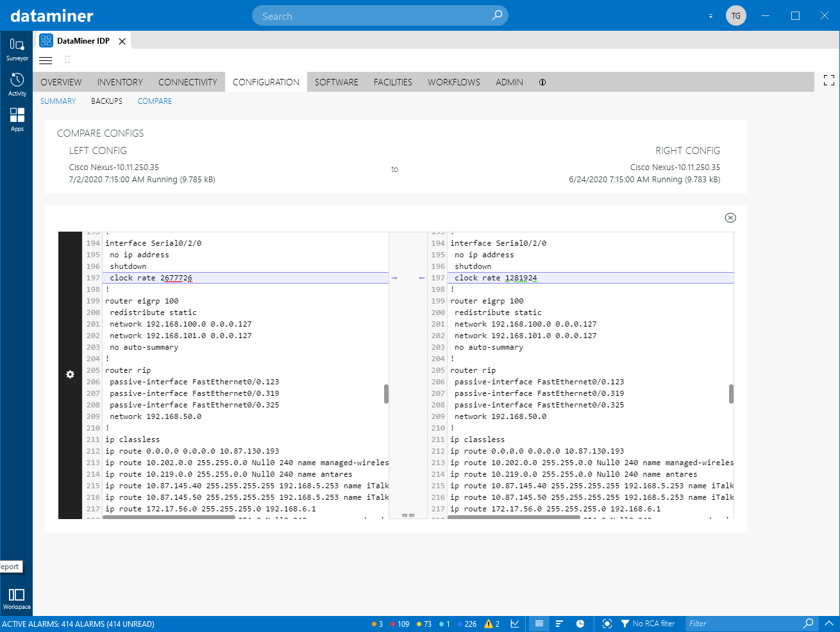Switch to the INVENTORY tab
This screenshot has height=632, width=840.
(120, 82)
